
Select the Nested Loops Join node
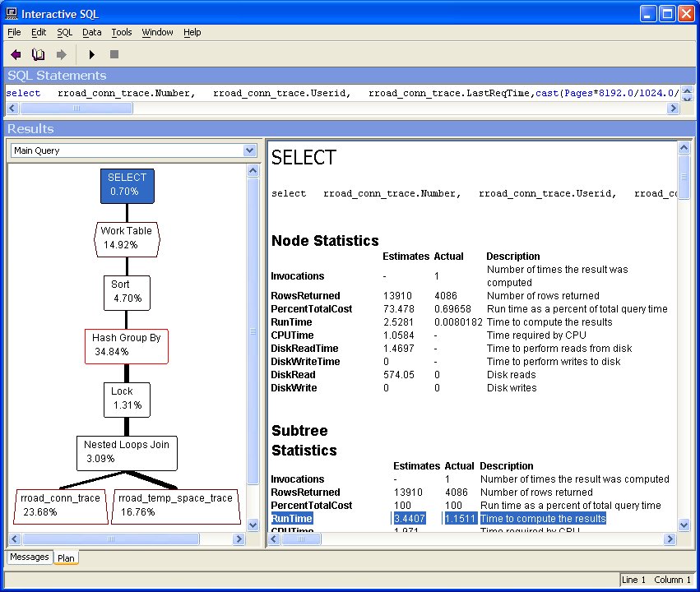coord(126,453)
